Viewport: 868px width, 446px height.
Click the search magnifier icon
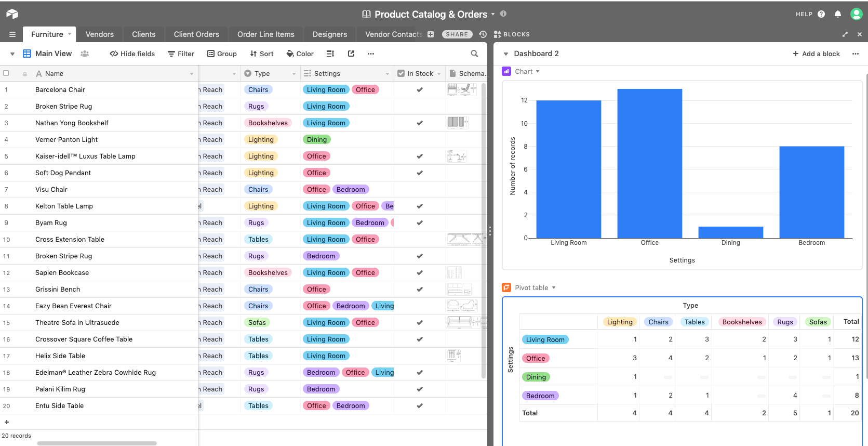(474, 54)
